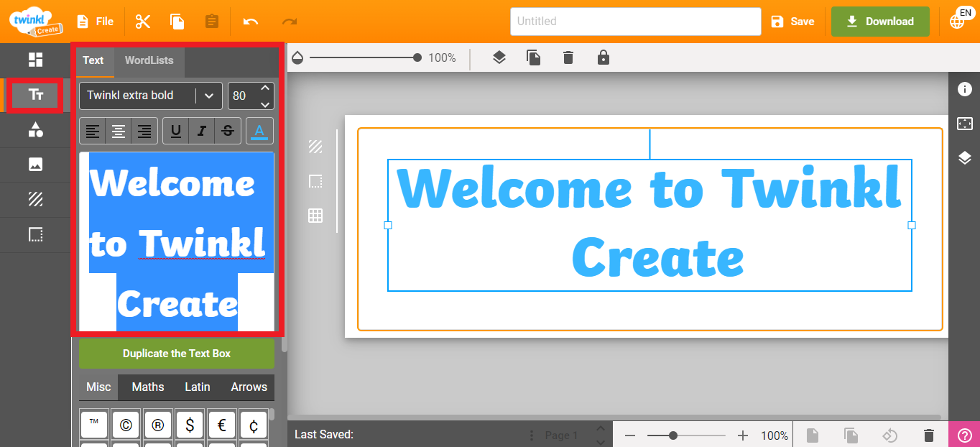The height and width of the screenshot is (447, 980).
Task: Lock the selected element with the padlock icon
Action: 603,57
